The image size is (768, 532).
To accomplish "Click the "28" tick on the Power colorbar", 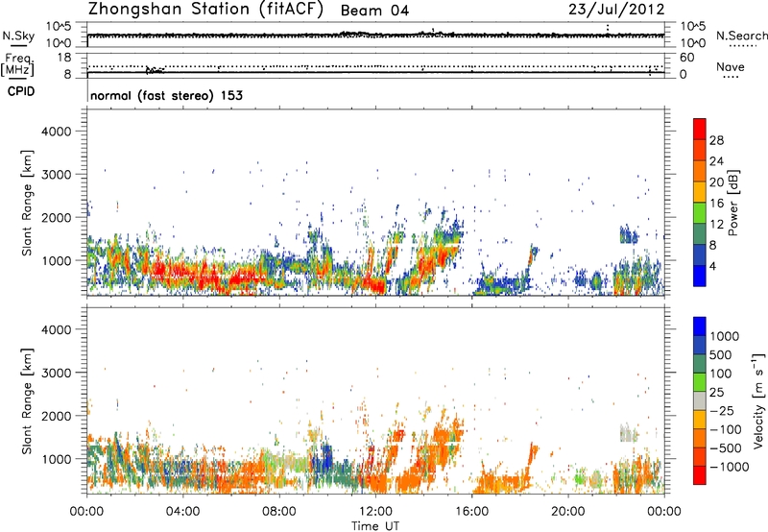I will point(716,140).
